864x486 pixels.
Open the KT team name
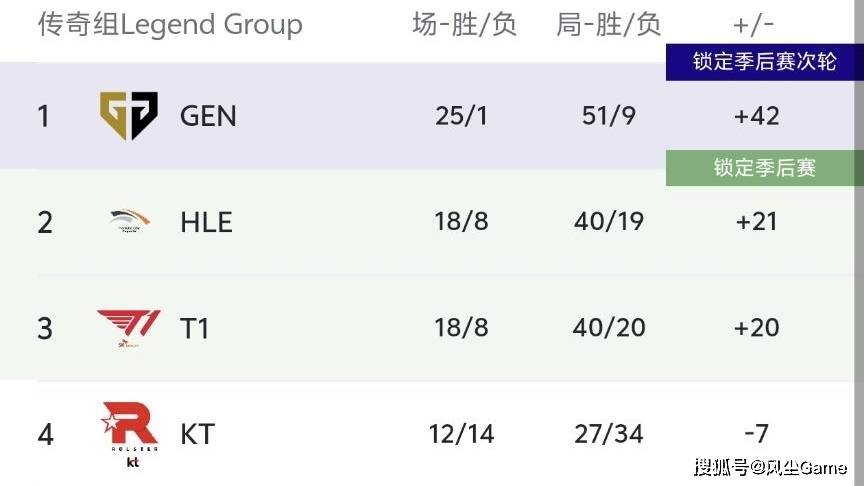pyautogui.click(x=197, y=435)
